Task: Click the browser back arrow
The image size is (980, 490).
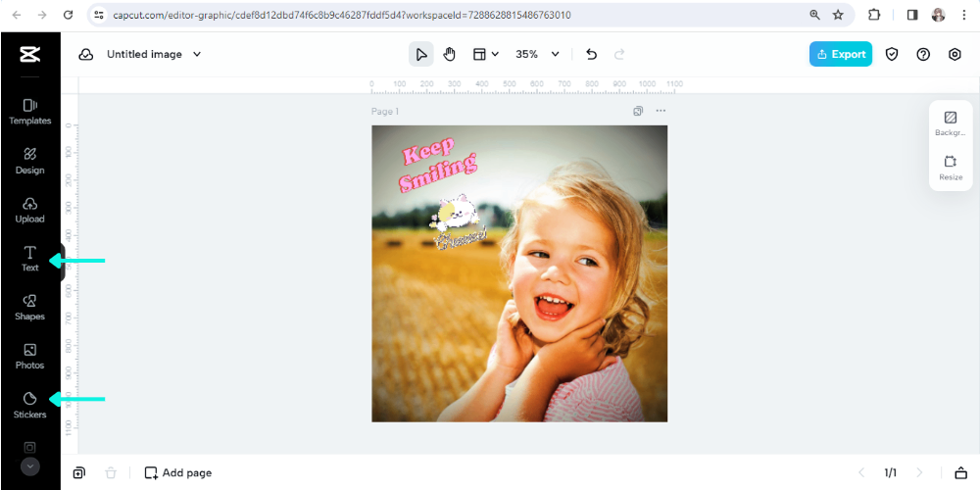Action: 17,15
